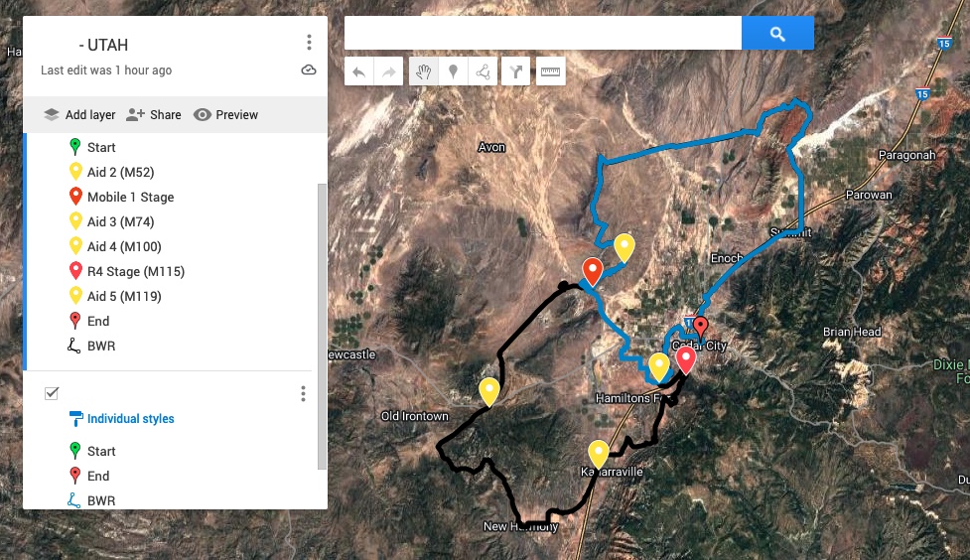Click the UTAH map title
The width and height of the screenshot is (970, 560).
coord(103,45)
